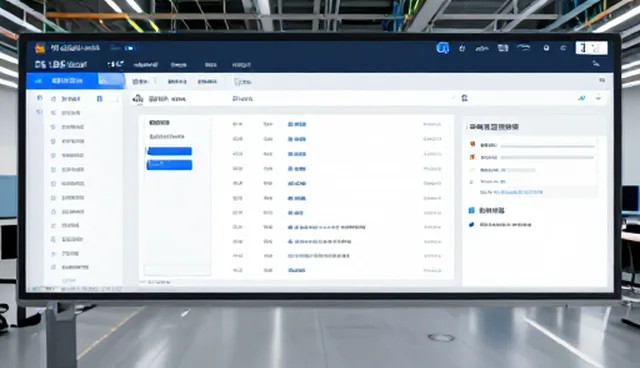The height and width of the screenshot is (368, 640).
Task: Click the blue square icon beside the lower panel heading
Action: [471, 210]
